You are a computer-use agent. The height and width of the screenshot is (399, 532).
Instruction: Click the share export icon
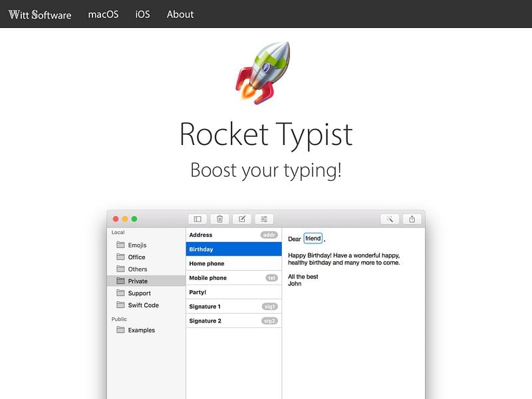[x=412, y=219]
